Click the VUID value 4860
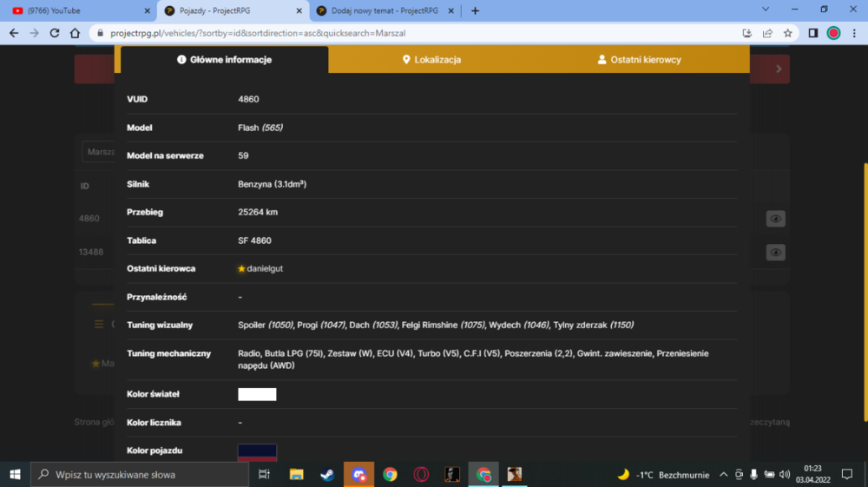This screenshot has height=487, width=868. point(248,99)
